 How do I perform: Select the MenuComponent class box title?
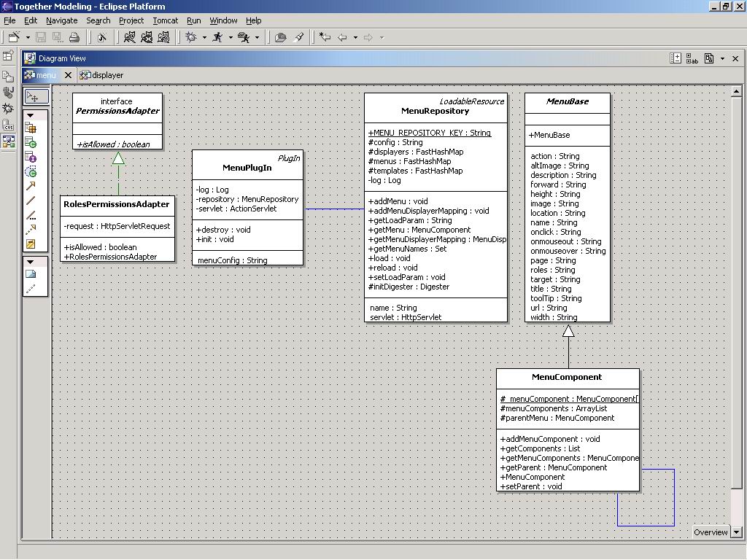point(567,378)
